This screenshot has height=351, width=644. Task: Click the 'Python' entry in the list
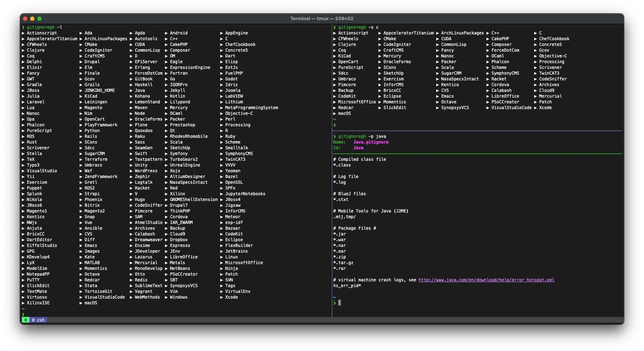point(92,131)
